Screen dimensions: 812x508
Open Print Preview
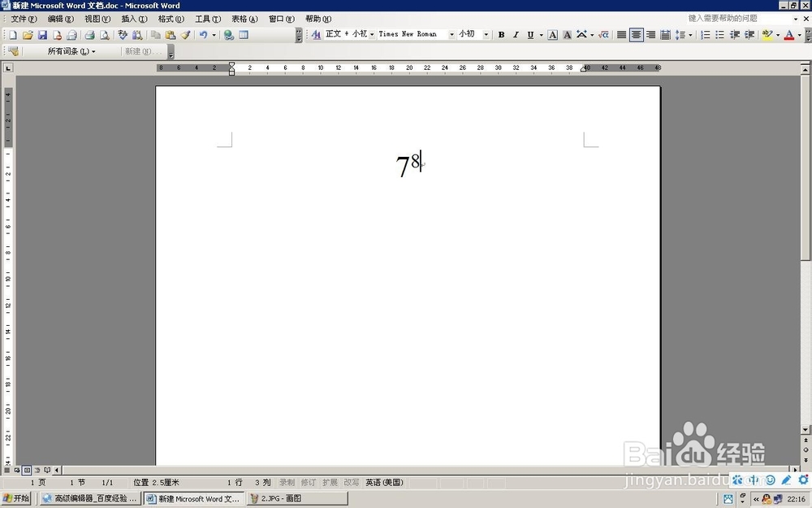105,35
